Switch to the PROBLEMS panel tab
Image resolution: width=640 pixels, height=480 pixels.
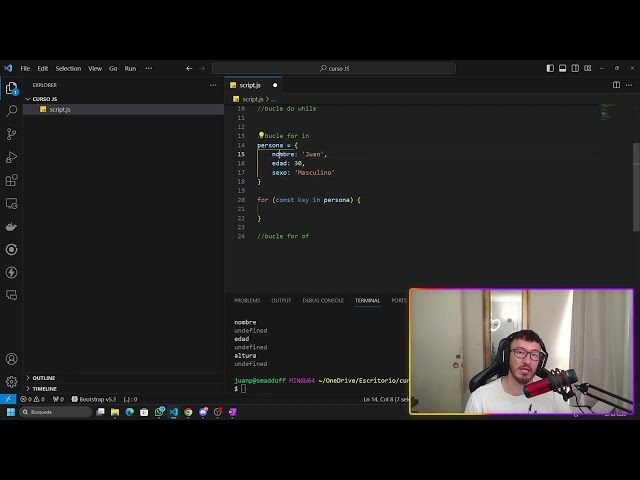click(x=247, y=300)
